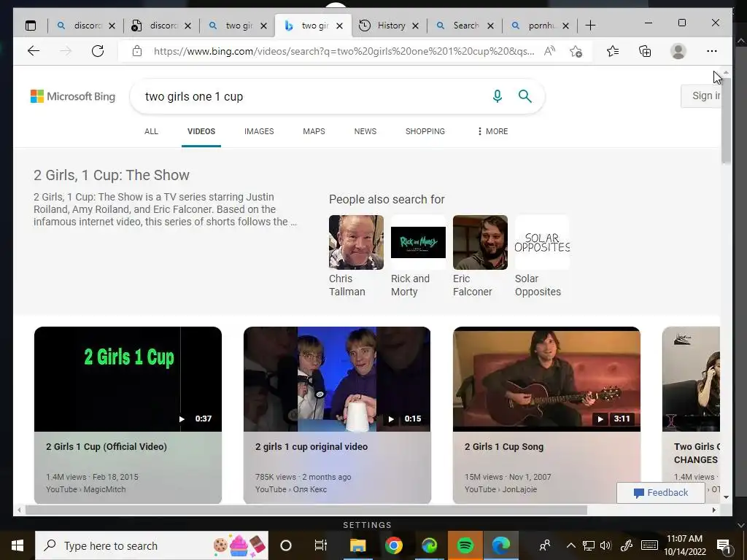Screen dimensions: 747x560
Task: Show hidden system tray icons
Action: point(570,545)
